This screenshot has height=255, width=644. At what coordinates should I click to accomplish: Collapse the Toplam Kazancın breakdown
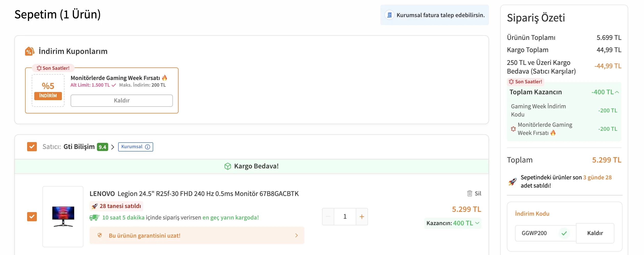617,92
